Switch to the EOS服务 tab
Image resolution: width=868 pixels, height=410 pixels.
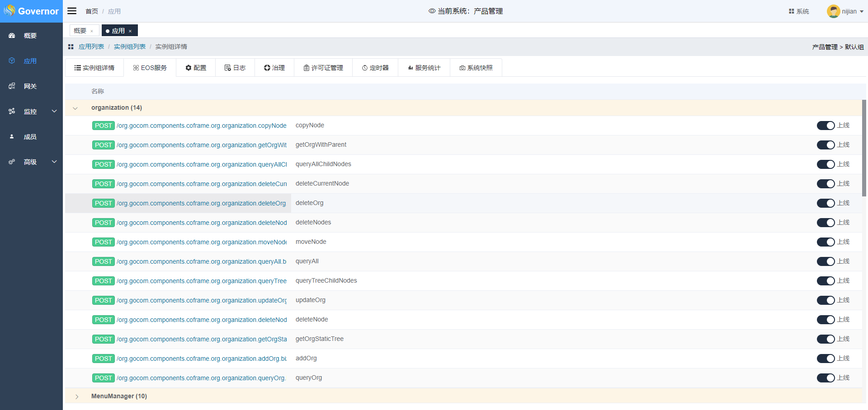pos(150,68)
